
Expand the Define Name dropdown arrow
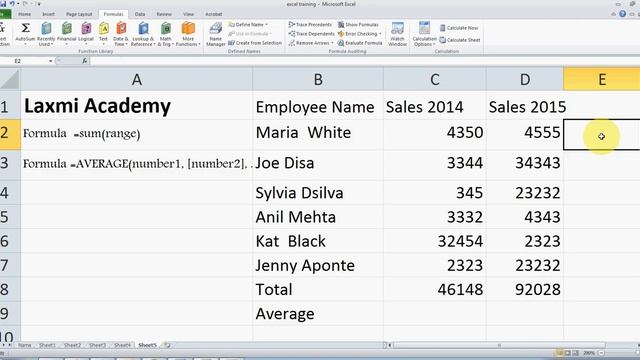267,24
